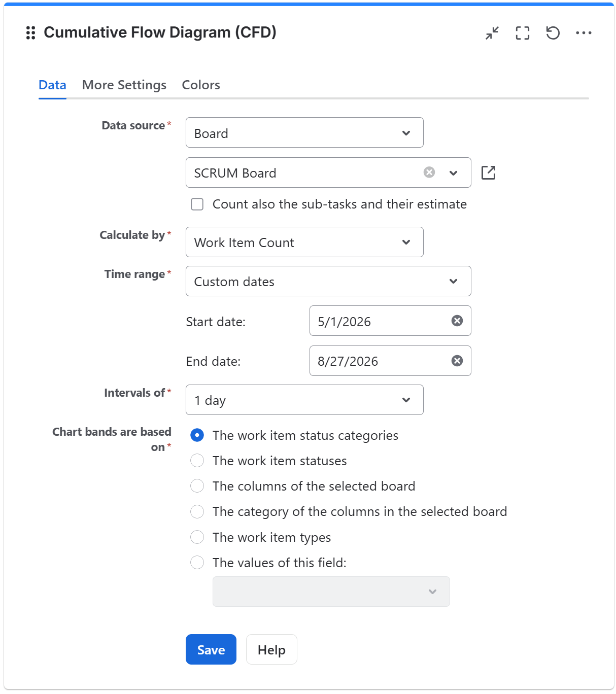Enable counting sub-tasks and their estimate
616x694 pixels.
197,204
